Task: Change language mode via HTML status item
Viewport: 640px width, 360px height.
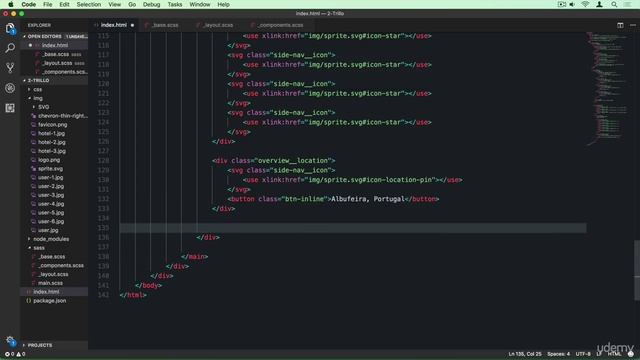Action: [614, 354]
